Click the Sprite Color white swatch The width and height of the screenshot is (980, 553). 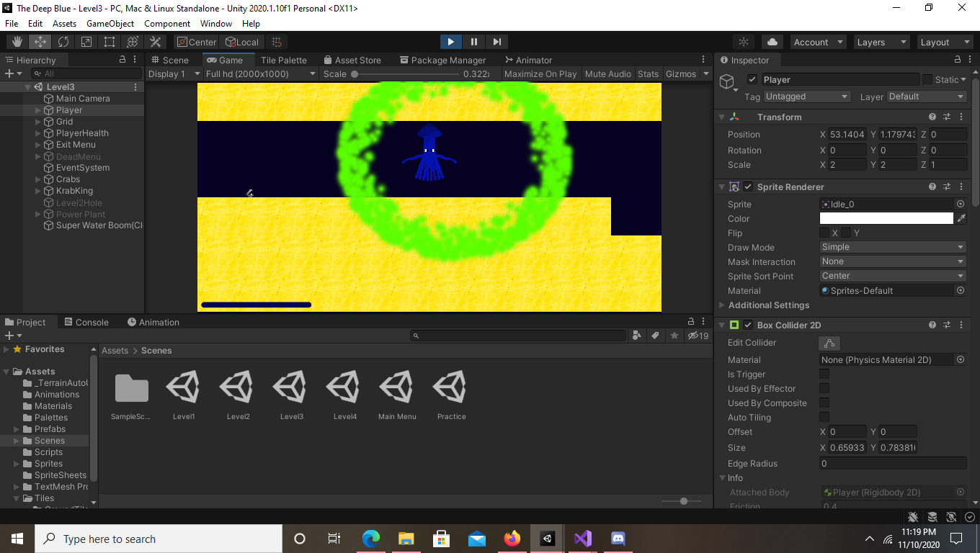pyautogui.click(x=886, y=218)
